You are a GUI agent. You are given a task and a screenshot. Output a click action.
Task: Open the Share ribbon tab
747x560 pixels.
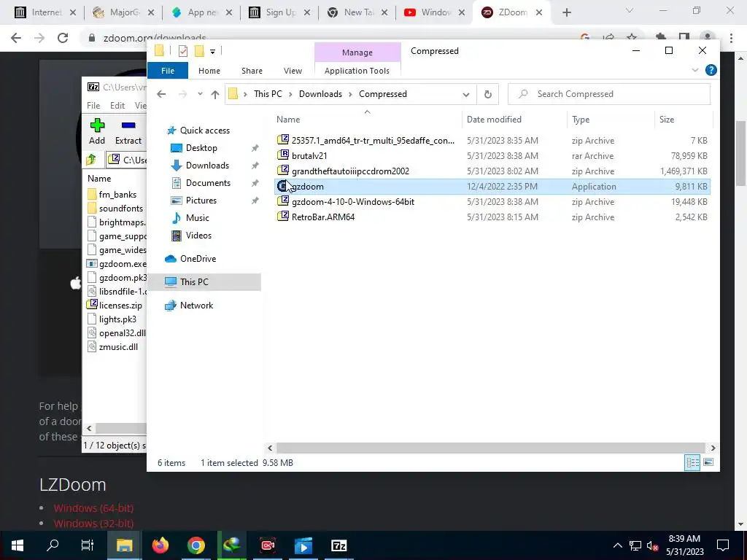pos(252,71)
